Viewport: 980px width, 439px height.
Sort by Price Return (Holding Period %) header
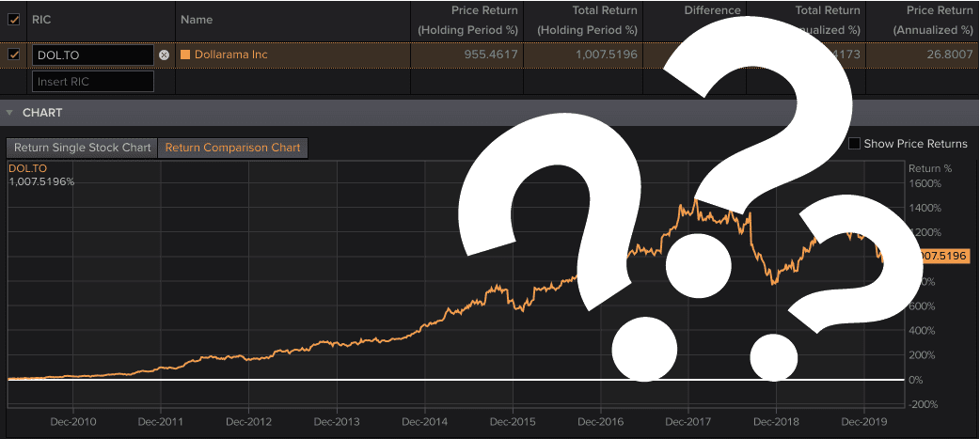click(467, 20)
